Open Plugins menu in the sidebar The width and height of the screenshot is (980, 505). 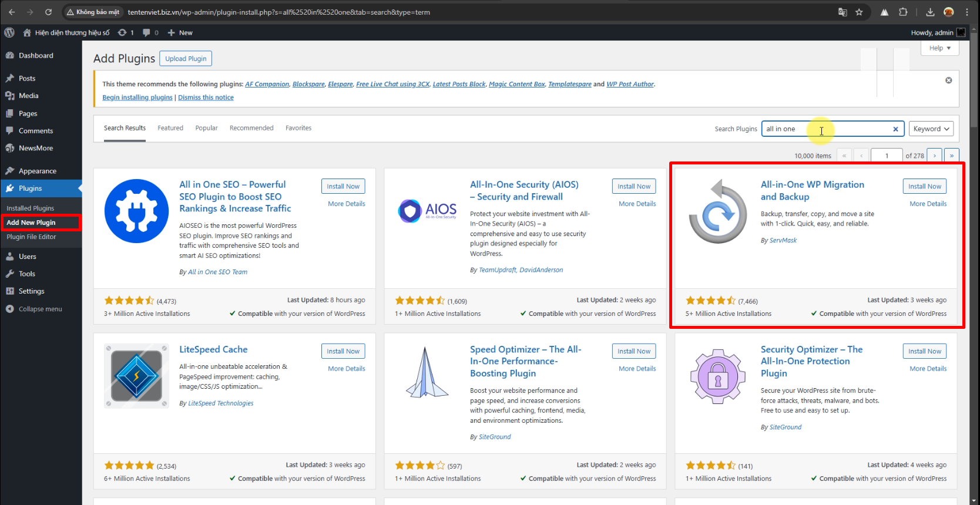[41, 188]
